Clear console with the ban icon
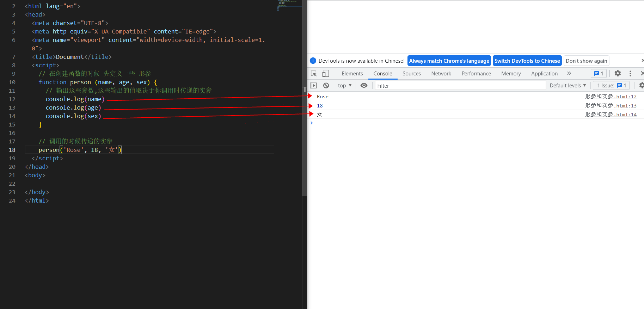The width and height of the screenshot is (644, 309). tap(326, 85)
